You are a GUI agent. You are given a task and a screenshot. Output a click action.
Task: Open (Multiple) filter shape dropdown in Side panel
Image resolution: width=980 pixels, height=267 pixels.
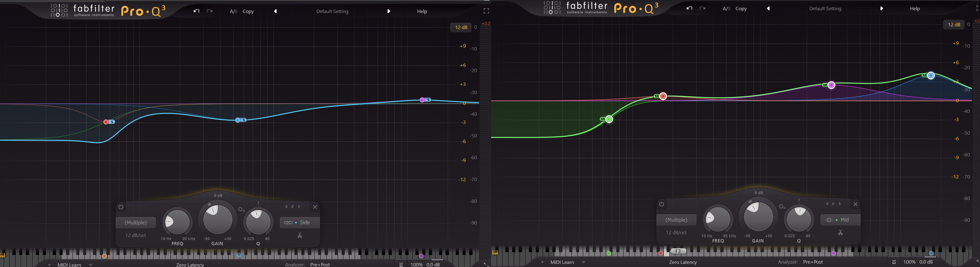136,222
